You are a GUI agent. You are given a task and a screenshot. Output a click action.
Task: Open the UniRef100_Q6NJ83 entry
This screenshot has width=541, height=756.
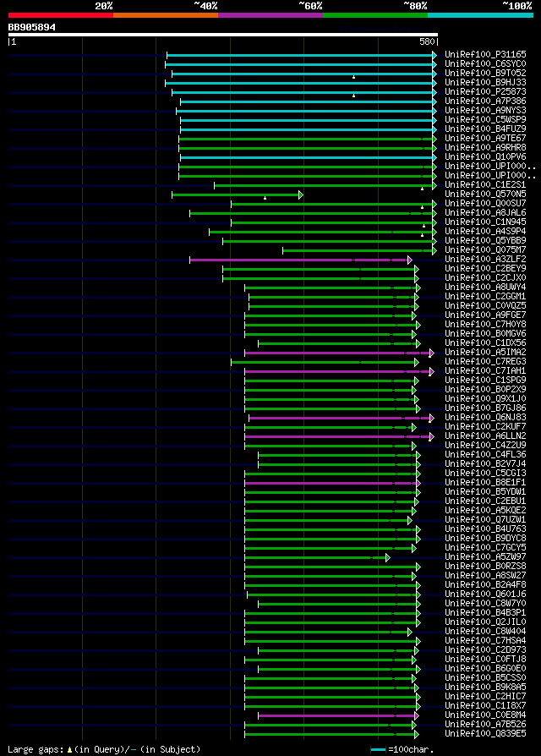[x=485, y=417]
